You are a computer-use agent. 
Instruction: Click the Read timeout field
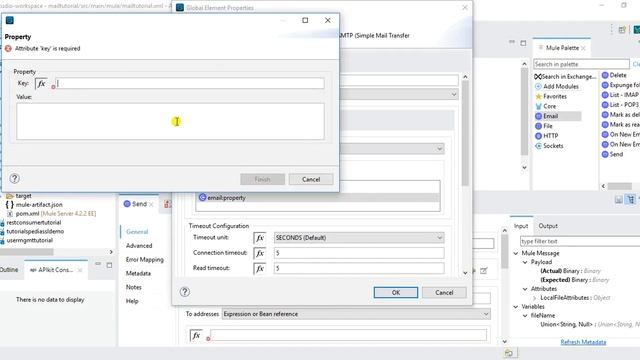(x=359, y=268)
